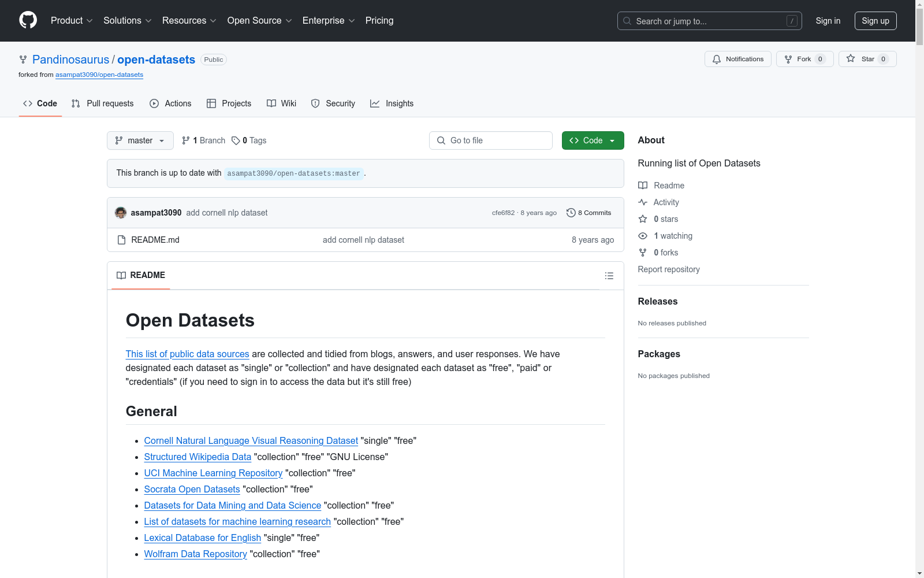Screen dimensions: 924x578
Task: Click the fork icon in Fork button
Action: 788,59
